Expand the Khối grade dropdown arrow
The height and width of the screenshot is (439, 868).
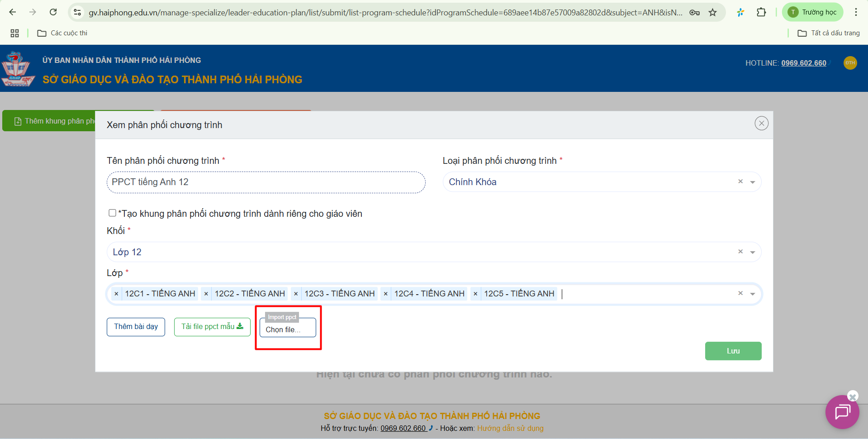pos(753,252)
